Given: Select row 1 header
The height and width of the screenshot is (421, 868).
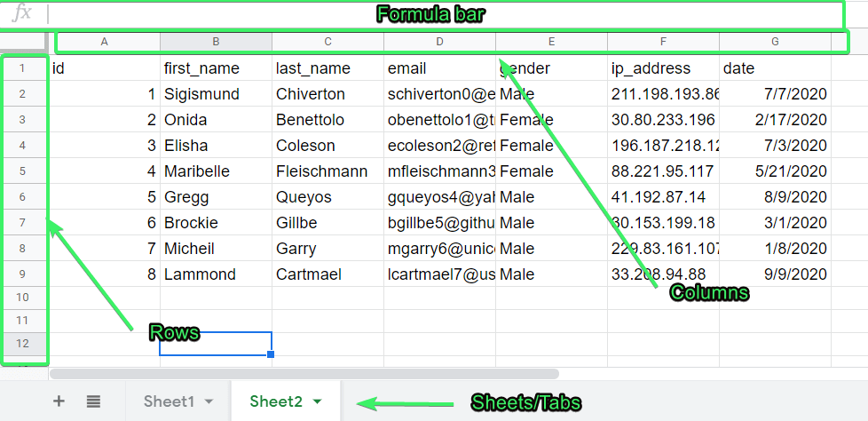Looking at the screenshot, I should coord(22,68).
